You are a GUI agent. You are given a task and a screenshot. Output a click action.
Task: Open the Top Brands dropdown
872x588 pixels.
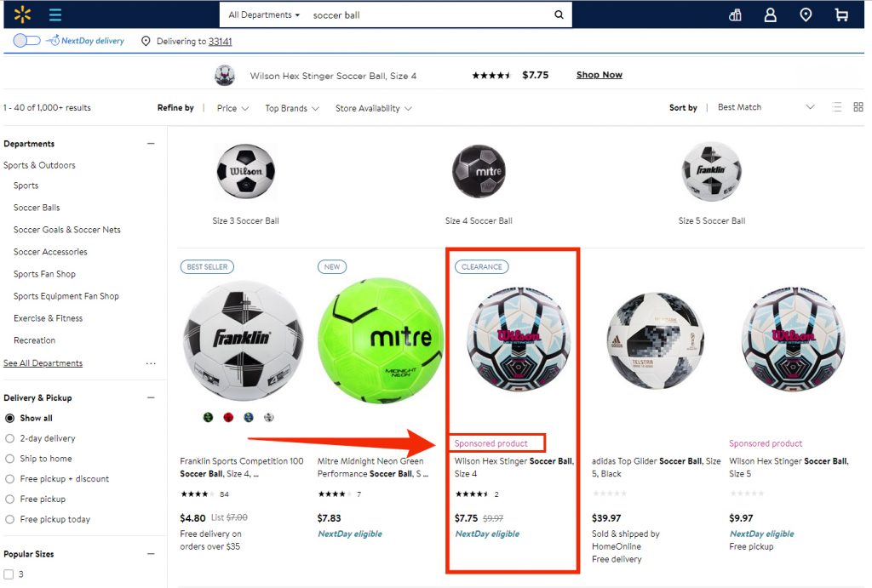click(x=292, y=108)
